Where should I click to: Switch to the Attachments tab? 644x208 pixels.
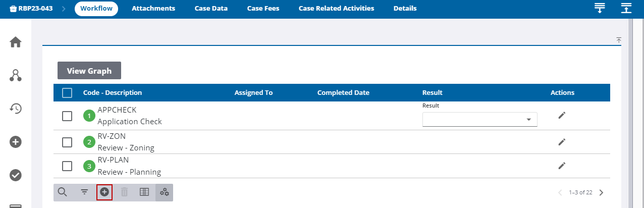[153, 9]
